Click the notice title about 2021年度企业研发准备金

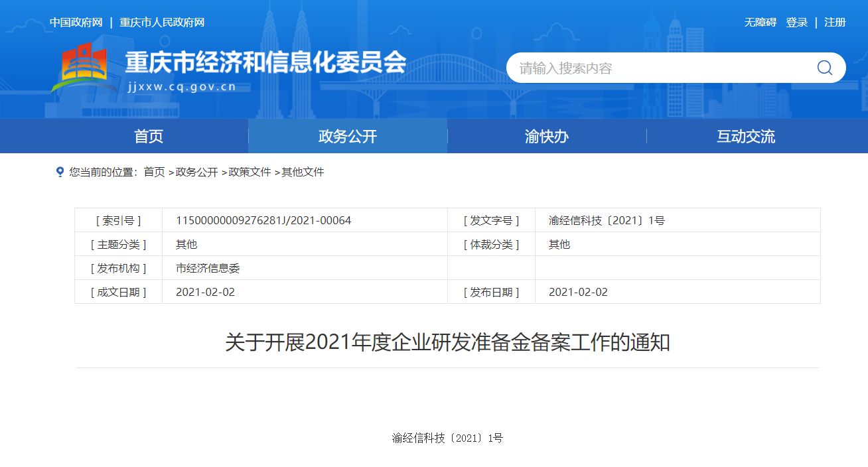tap(447, 343)
